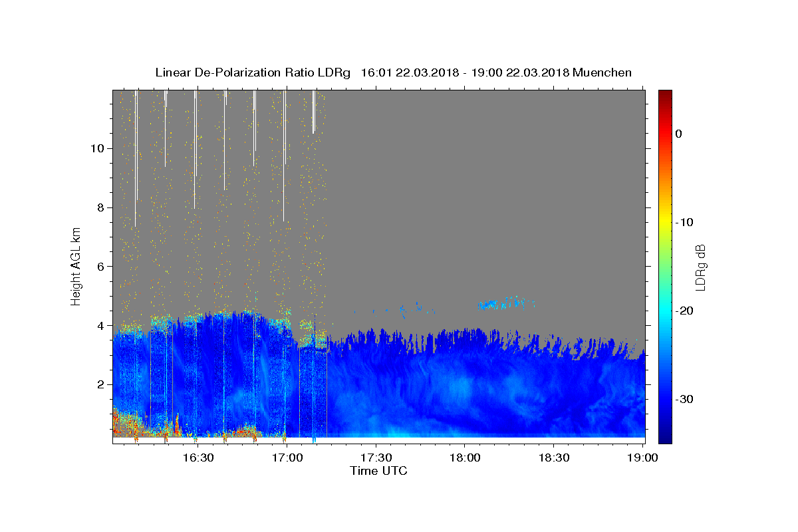This screenshot has height=532, width=798.
Task: Click the 'Height AGL km' axis label
Action: click(x=76, y=265)
